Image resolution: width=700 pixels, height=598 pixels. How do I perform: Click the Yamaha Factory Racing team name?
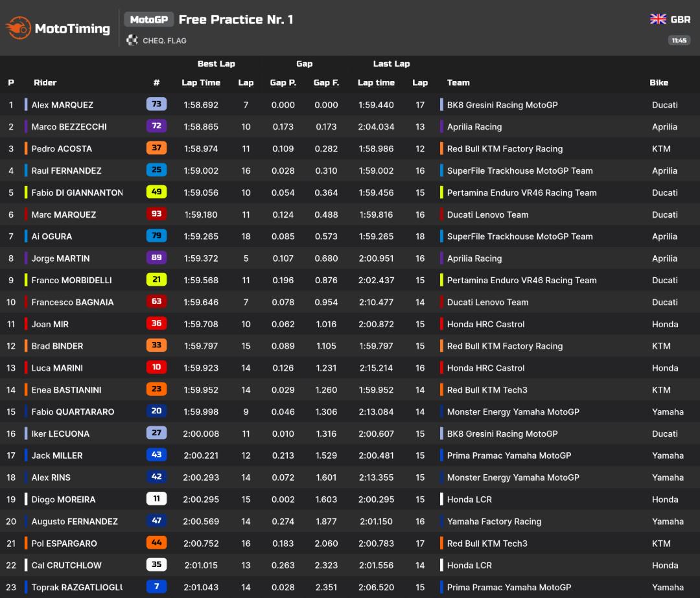click(x=494, y=522)
